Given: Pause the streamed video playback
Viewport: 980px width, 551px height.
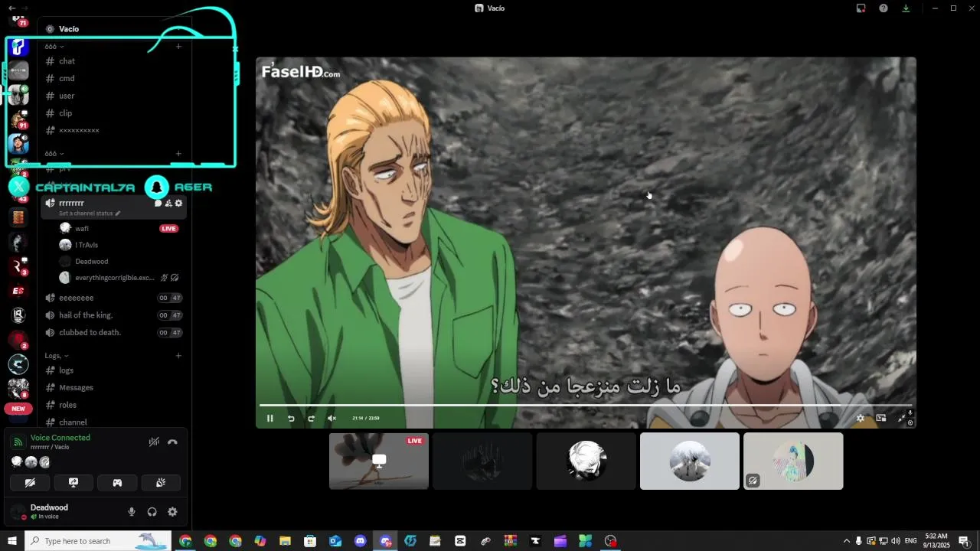Looking at the screenshot, I should (x=269, y=418).
